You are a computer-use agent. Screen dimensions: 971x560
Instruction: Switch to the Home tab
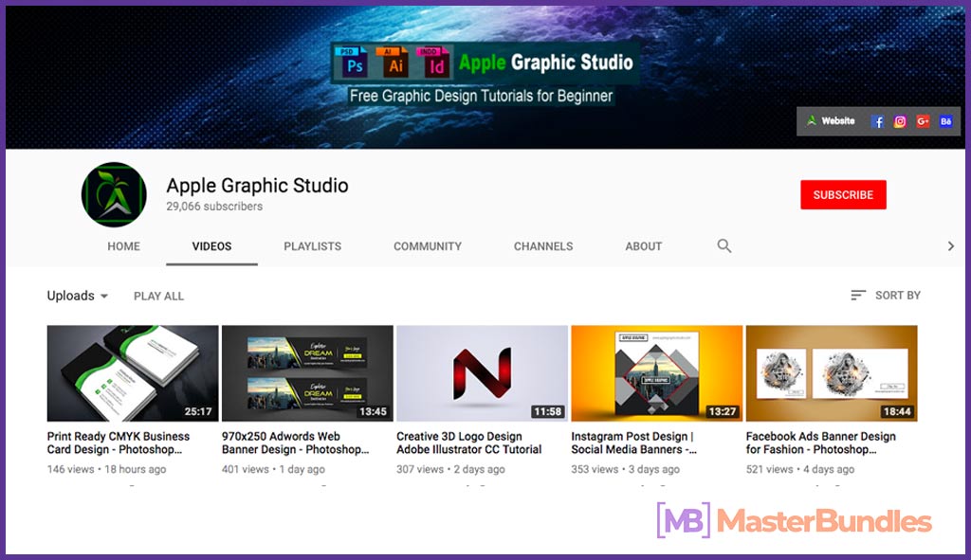(x=124, y=246)
